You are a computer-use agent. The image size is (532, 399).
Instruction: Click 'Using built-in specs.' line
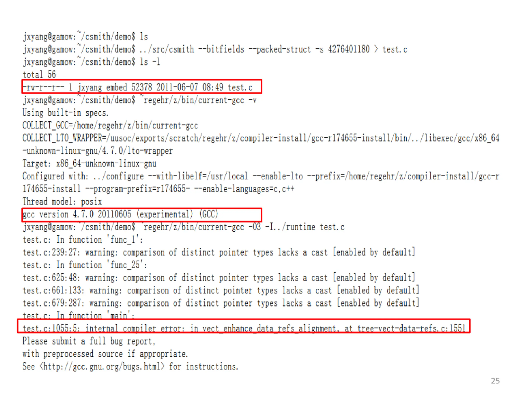pyautogui.click(x=65, y=113)
